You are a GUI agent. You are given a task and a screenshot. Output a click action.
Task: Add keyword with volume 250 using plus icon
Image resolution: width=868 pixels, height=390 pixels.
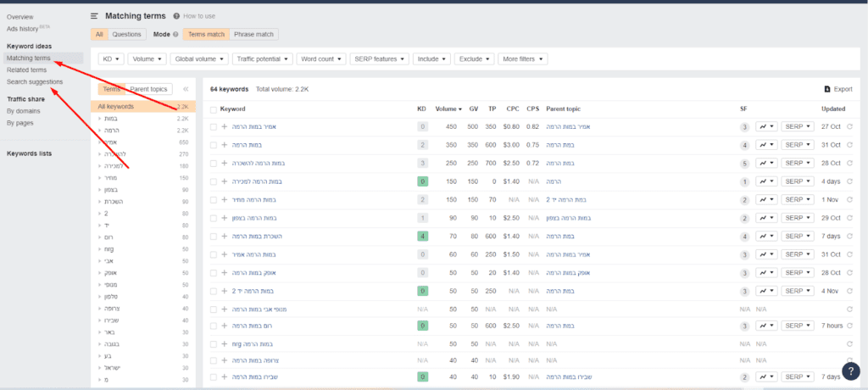[x=224, y=164]
